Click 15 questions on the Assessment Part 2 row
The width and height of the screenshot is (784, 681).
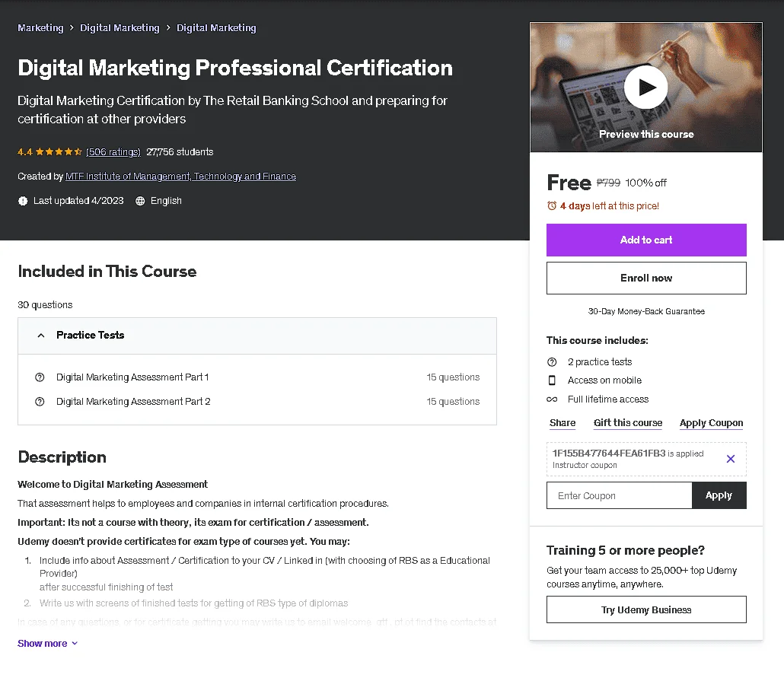tap(452, 402)
